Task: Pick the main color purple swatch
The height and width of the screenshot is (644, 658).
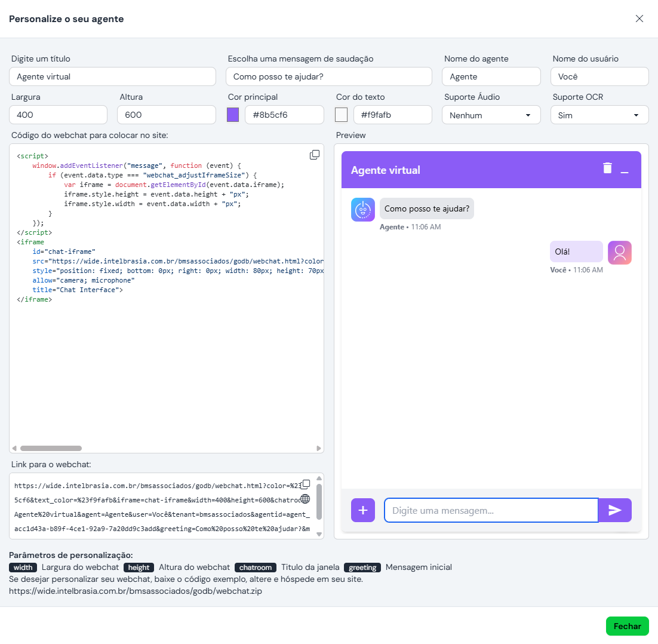Action: pos(233,115)
